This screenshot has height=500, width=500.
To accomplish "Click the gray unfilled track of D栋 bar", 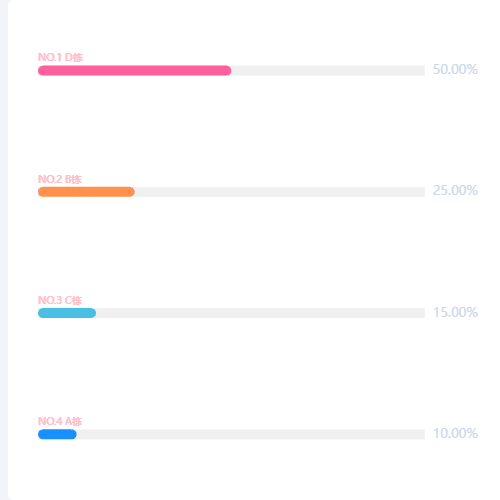I will click(x=328, y=71).
